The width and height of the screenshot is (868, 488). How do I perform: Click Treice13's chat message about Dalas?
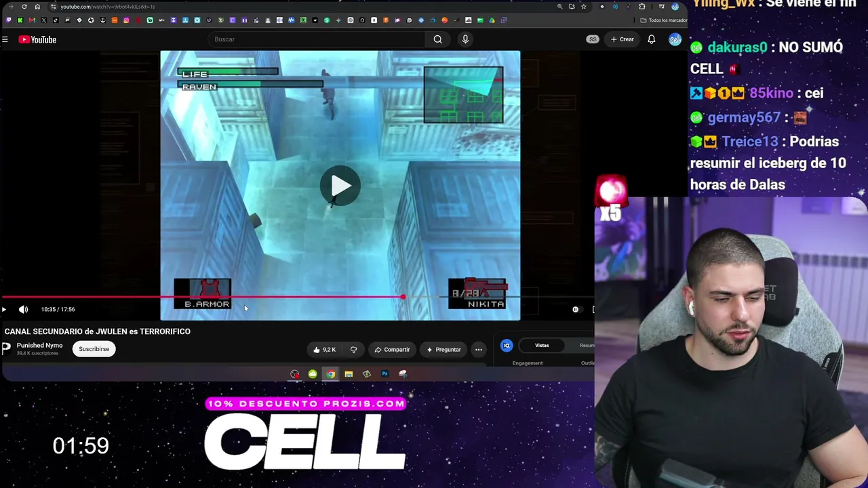click(768, 163)
